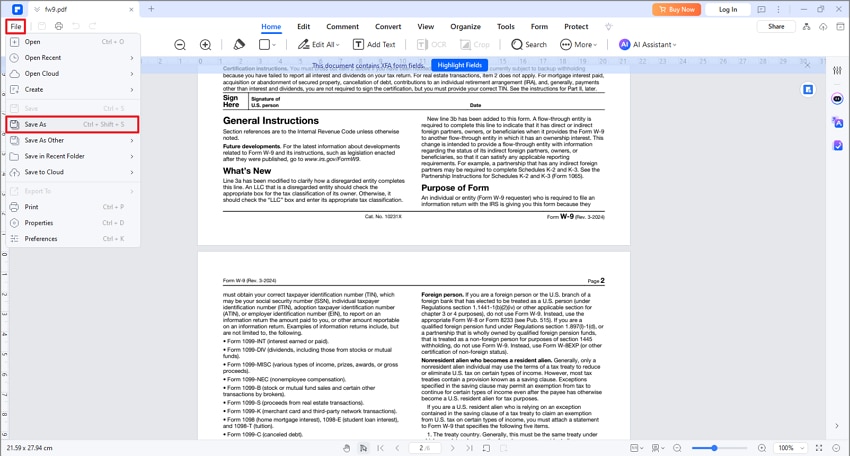The width and height of the screenshot is (850, 456).
Task: Open the Search tool
Action: 529,44
